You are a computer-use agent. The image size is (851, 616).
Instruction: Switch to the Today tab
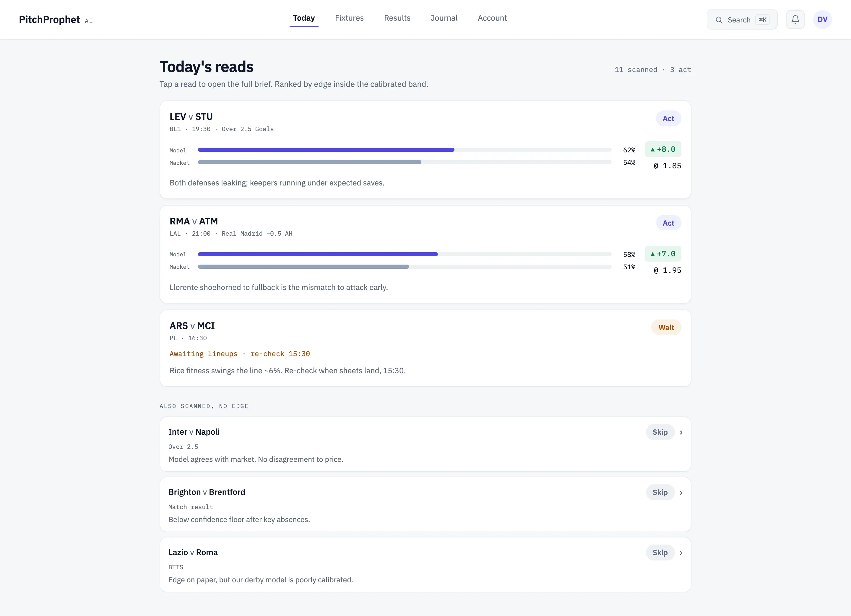(x=303, y=18)
